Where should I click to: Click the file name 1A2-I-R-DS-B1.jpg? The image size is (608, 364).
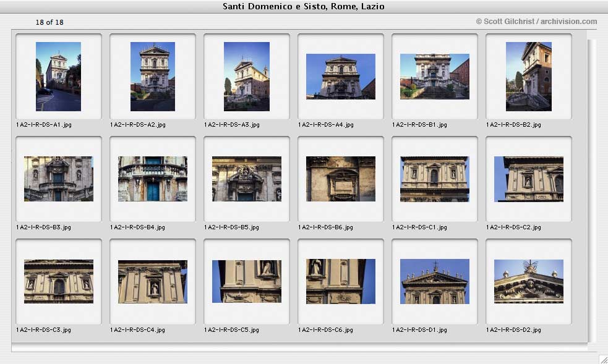(x=419, y=125)
